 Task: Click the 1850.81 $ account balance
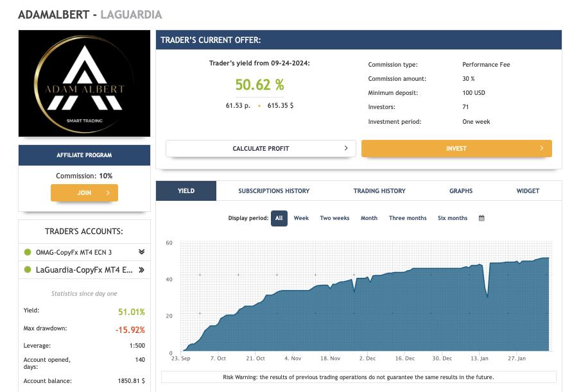coord(131,381)
